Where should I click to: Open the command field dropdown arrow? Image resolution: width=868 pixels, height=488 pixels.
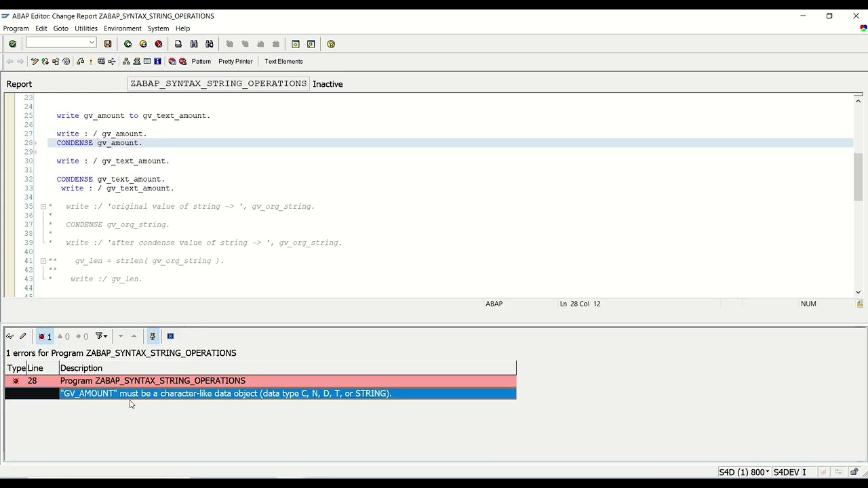[92, 43]
